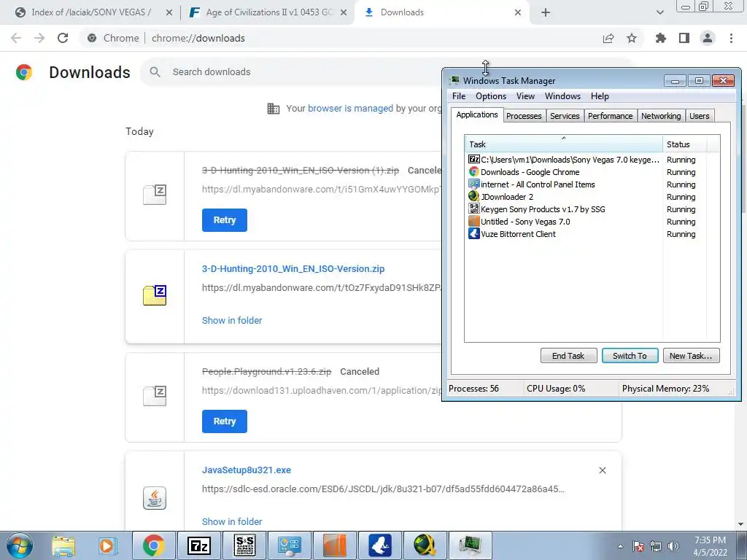Click the New Task... button
This screenshot has width=747, height=560.
click(691, 356)
